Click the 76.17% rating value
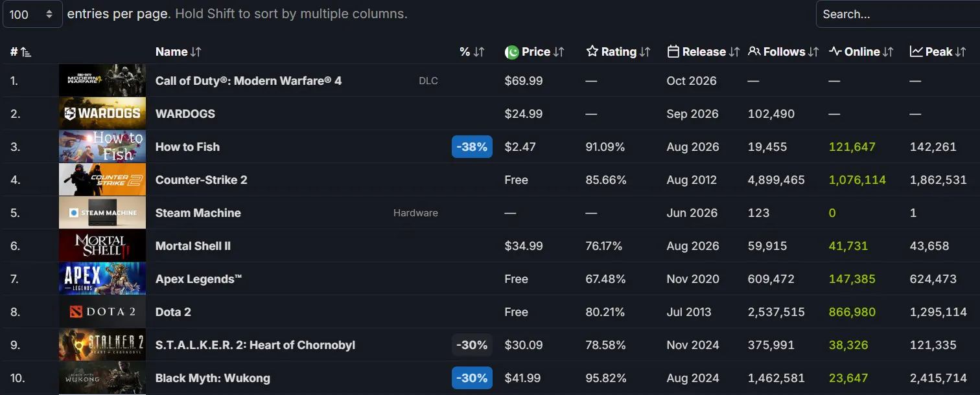The image size is (980, 395). 604,245
